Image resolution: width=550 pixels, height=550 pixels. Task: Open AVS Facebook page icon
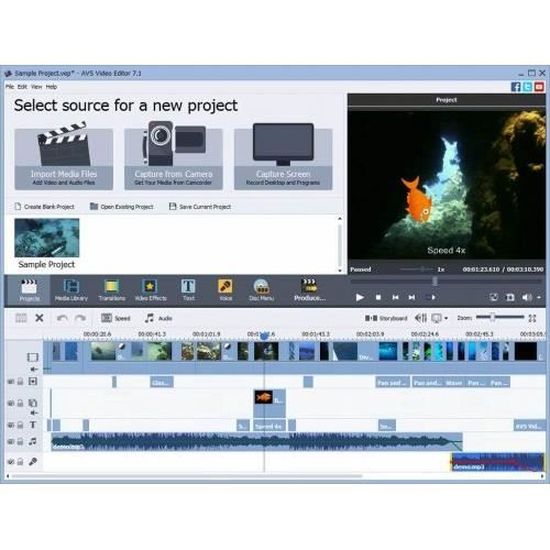pos(515,87)
